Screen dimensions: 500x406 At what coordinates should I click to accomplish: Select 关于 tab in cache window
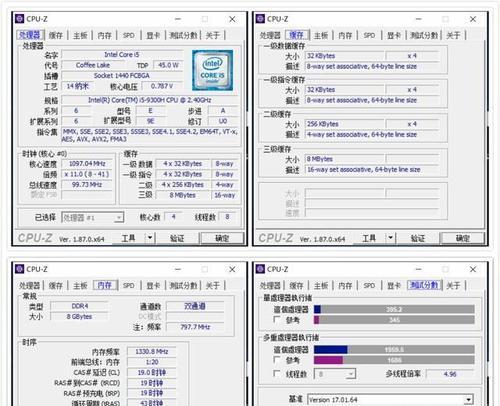pyautogui.click(x=453, y=35)
